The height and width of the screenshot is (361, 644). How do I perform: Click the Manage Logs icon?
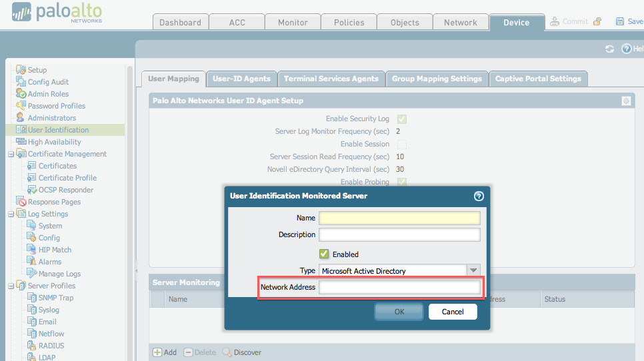point(31,273)
